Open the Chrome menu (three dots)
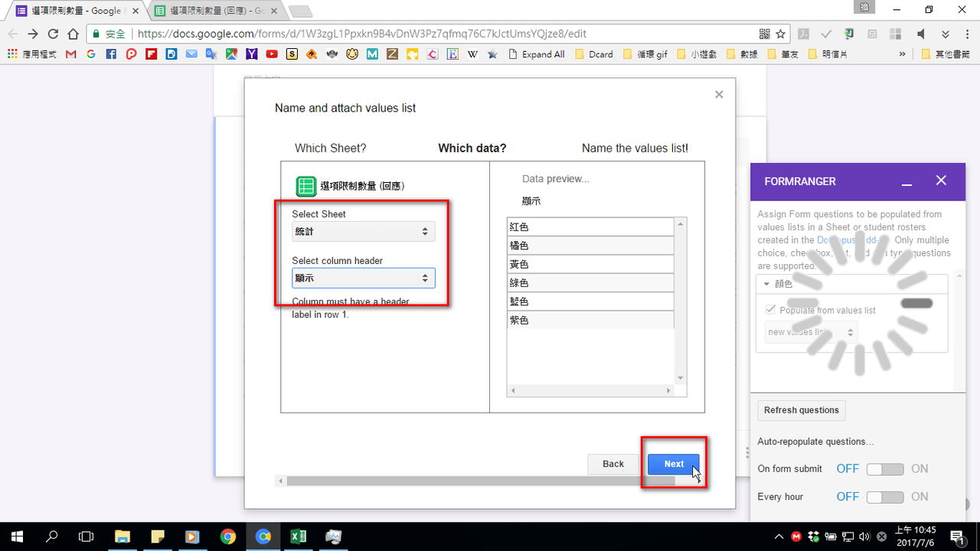This screenshot has width=980, height=551. tap(966, 34)
